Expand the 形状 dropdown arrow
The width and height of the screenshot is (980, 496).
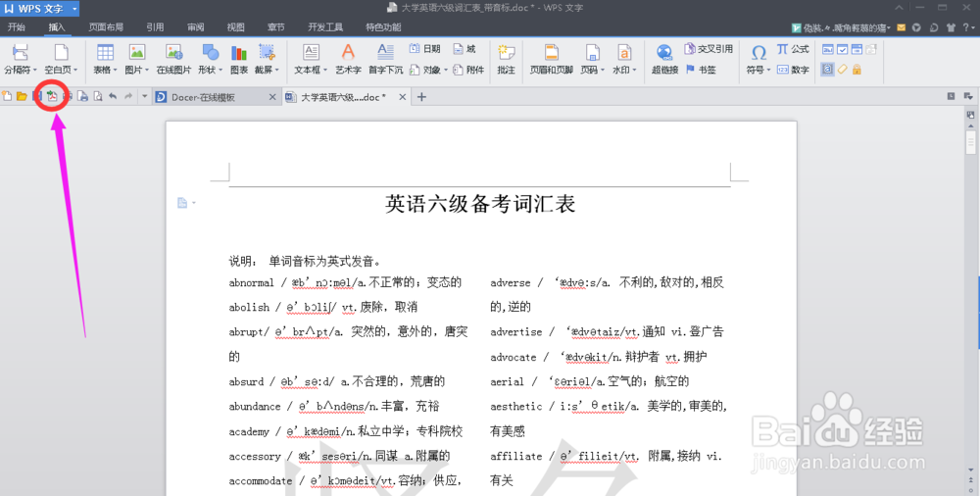coord(220,71)
